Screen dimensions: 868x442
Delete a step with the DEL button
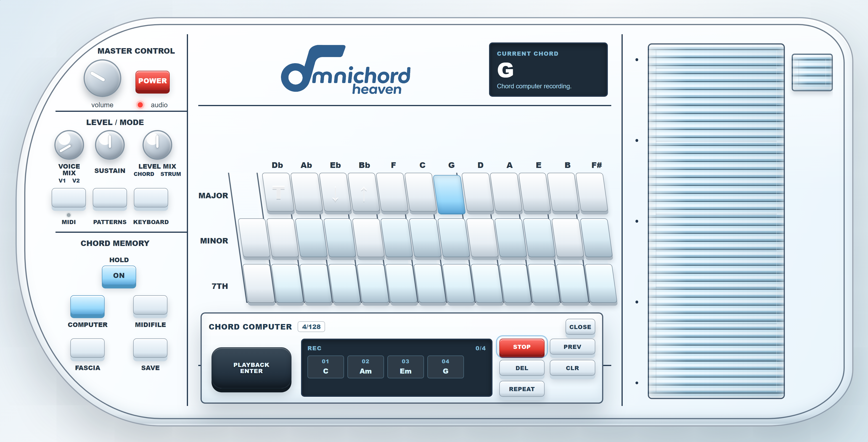click(522, 368)
